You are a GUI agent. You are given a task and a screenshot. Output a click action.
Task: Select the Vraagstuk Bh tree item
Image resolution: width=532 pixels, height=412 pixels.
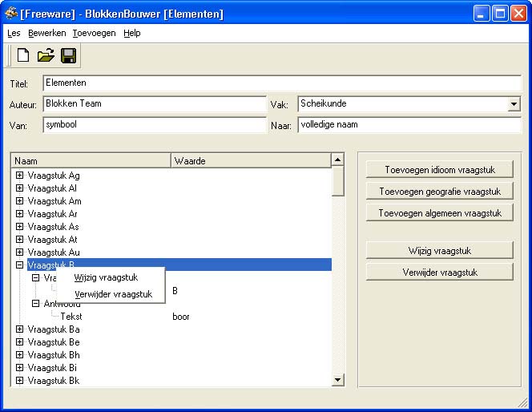tap(53, 355)
